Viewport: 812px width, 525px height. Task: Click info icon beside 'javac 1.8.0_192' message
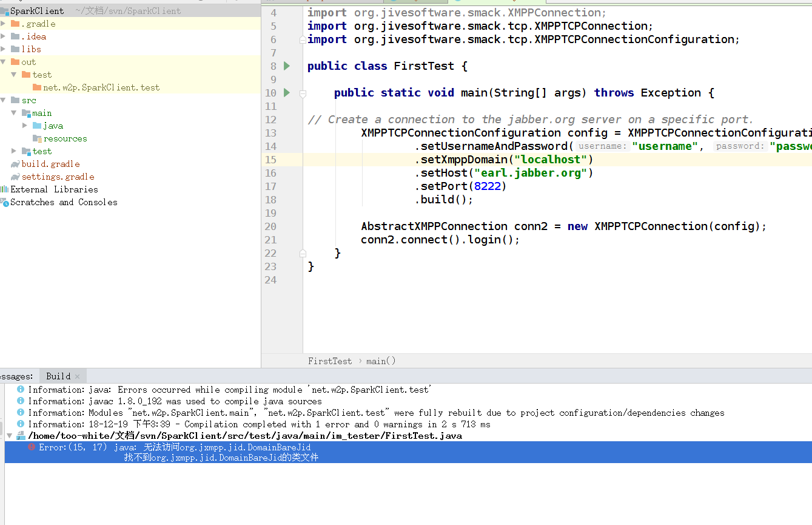click(21, 401)
